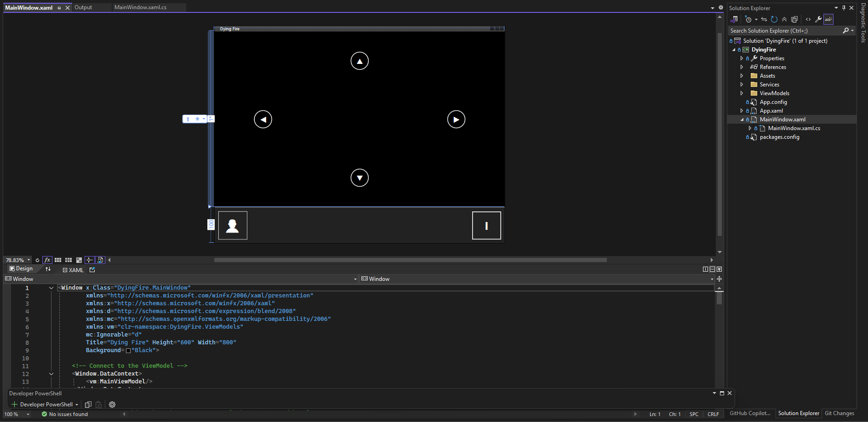The image size is (868, 422).
Task: Click the Show All Files icon
Action: pyautogui.click(x=794, y=19)
